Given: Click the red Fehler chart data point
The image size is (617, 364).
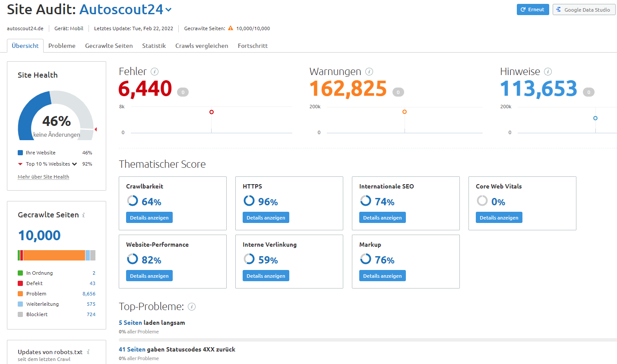Looking at the screenshot, I should (x=212, y=112).
